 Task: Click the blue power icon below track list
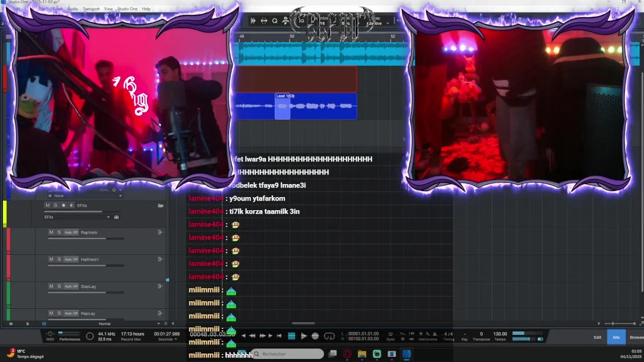[44, 324]
